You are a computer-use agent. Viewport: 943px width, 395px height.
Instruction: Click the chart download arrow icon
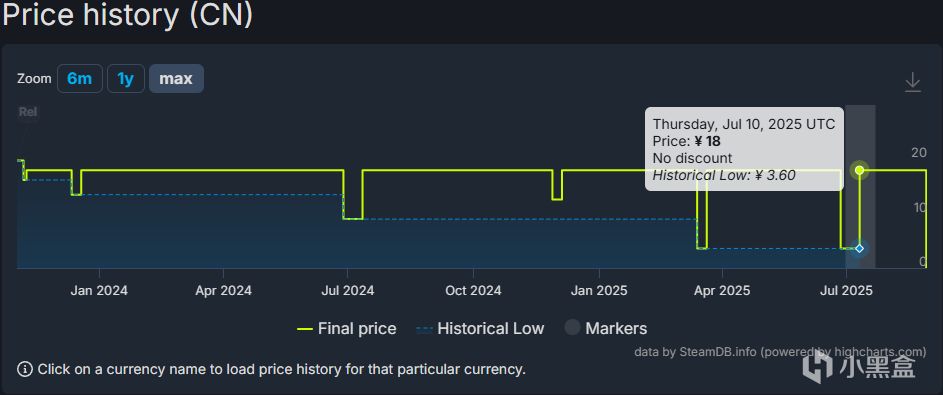(x=912, y=82)
